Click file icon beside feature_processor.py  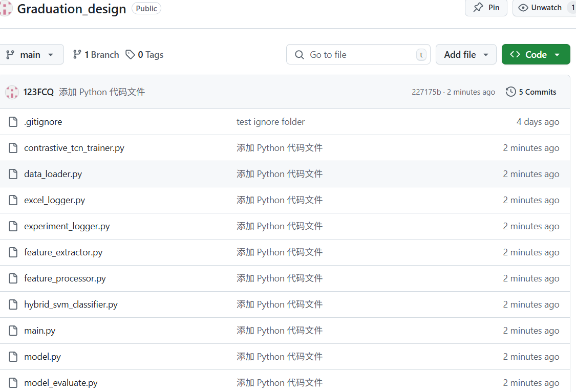(x=13, y=278)
